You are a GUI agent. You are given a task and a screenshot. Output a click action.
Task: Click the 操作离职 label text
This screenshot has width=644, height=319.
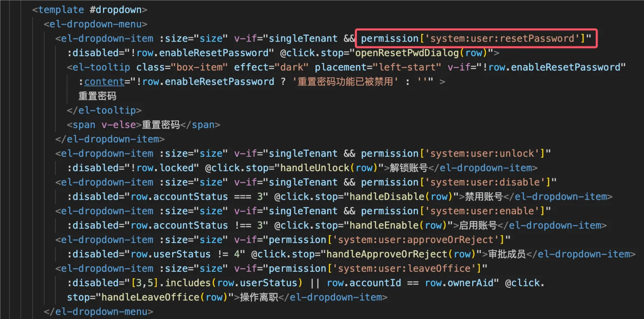pyautogui.click(x=259, y=297)
